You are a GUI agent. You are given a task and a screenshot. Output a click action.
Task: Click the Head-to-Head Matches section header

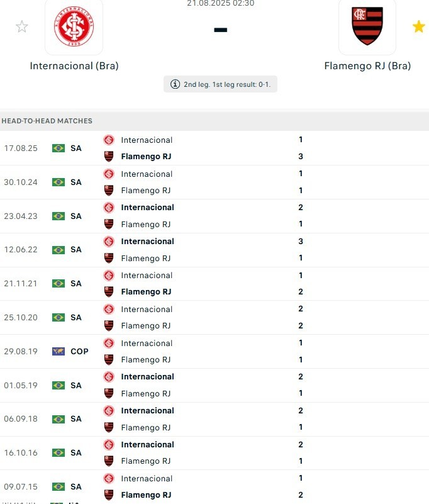[47, 121]
